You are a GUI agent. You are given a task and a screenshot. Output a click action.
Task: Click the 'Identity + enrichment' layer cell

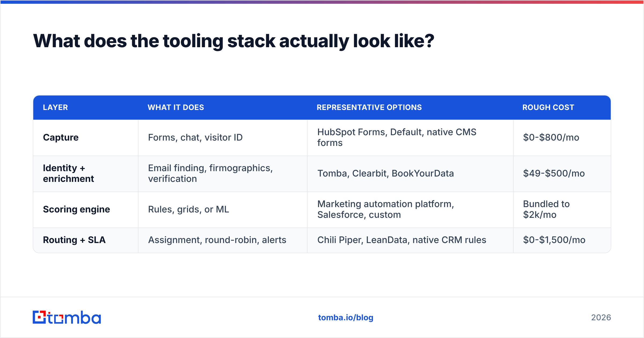tap(86, 174)
